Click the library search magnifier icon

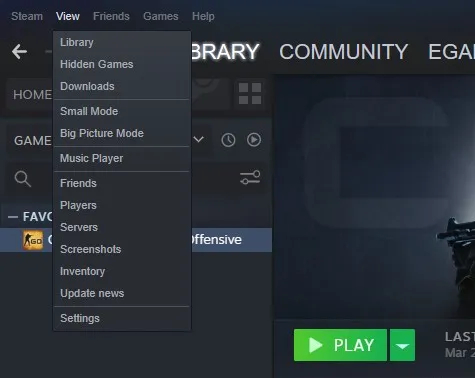click(23, 179)
